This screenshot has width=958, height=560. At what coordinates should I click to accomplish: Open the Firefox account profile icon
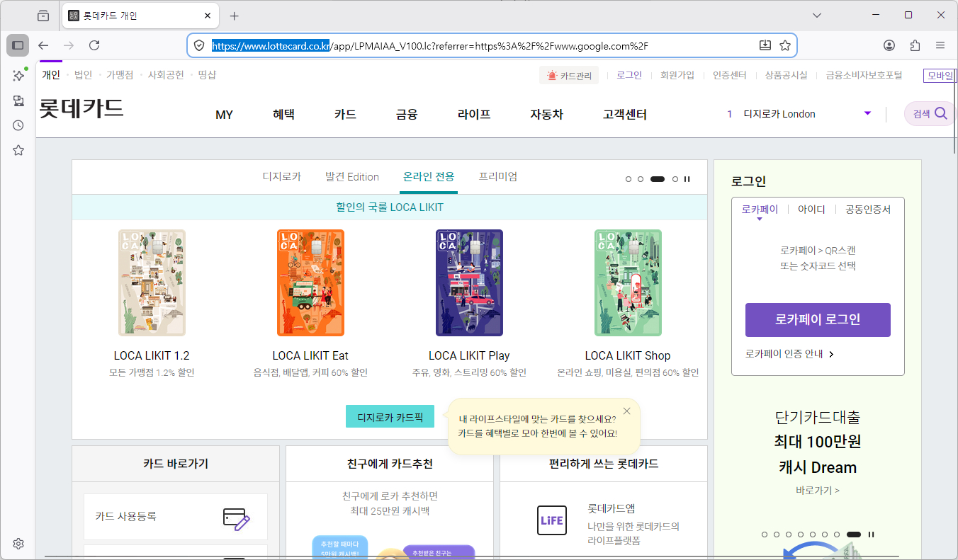(889, 45)
